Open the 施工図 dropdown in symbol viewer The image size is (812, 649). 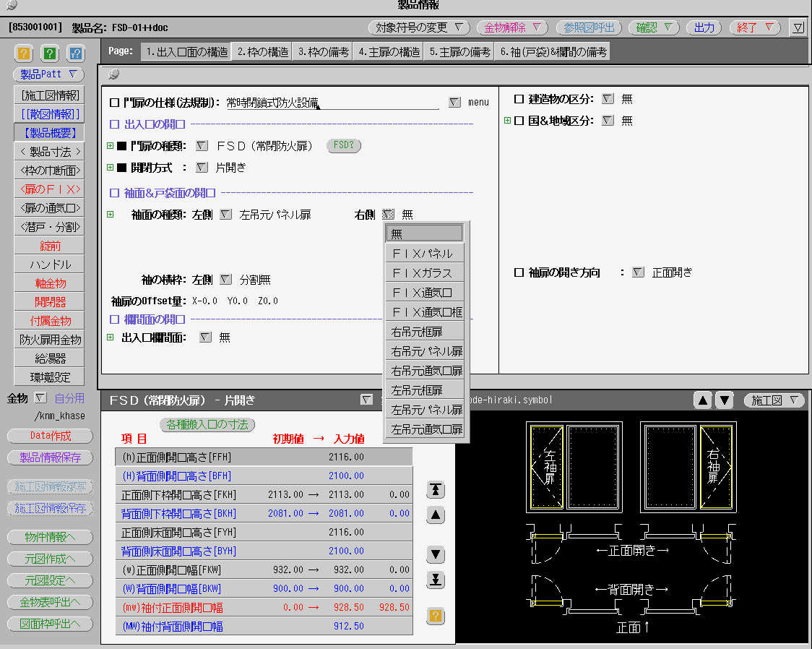[774, 400]
